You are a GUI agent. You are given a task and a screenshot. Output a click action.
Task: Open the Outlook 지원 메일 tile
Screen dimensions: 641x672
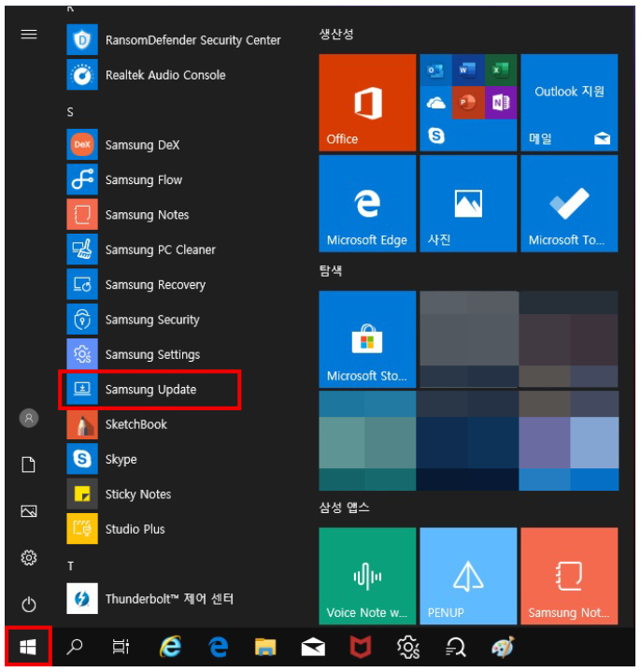pos(569,103)
